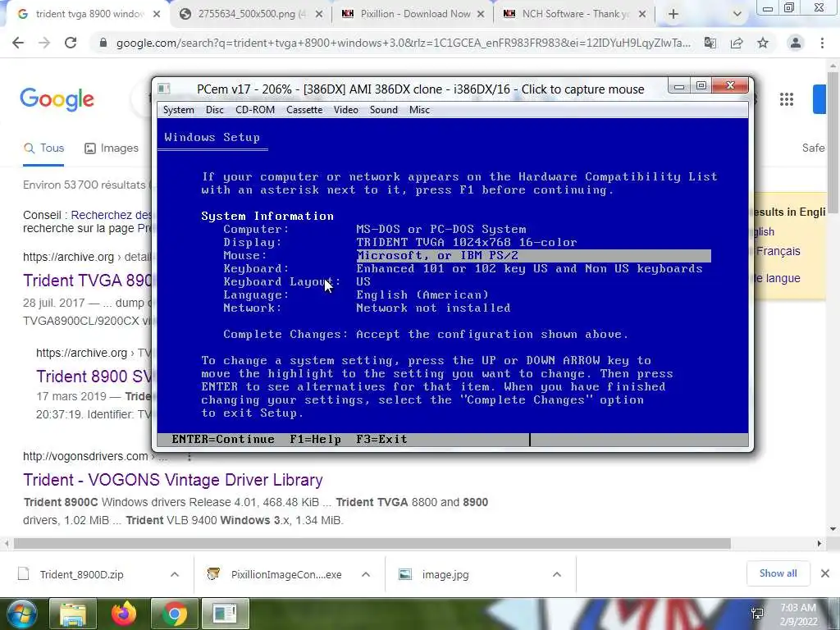This screenshot has width=840, height=630.
Task: Click the horizontal page scrollbar
Action: pyautogui.click(x=372, y=544)
